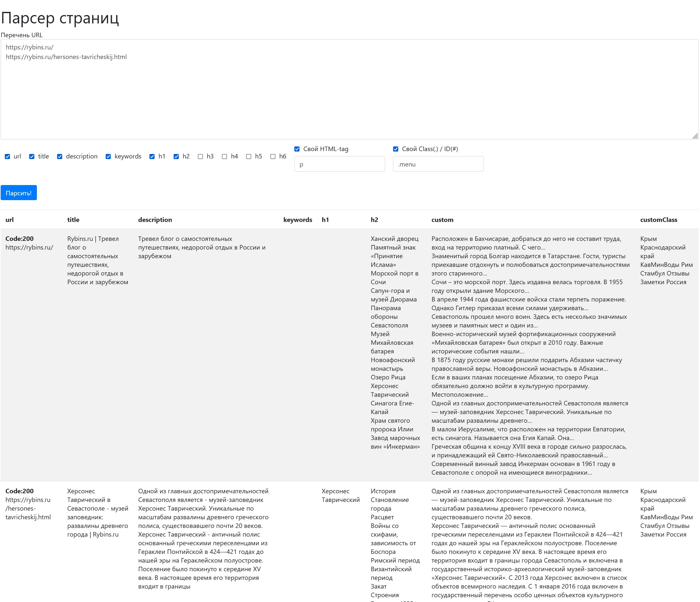The height and width of the screenshot is (602, 700).
Task: Uncheck the title checkbox
Action: [x=32, y=157]
